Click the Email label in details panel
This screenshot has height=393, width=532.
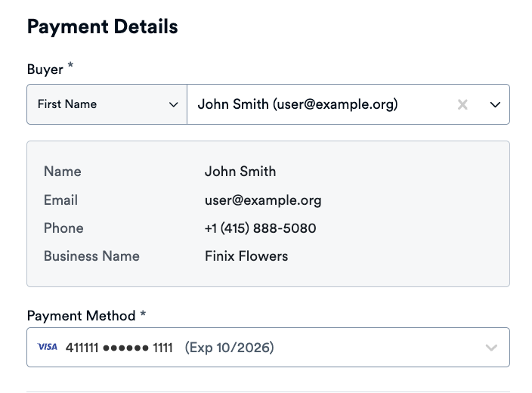pyautogui.click(x=60, y=200)
